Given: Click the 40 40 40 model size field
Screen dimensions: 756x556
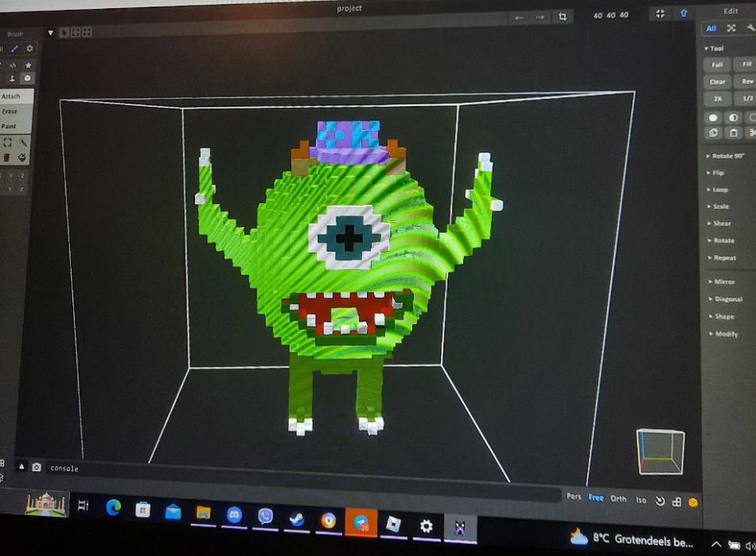Looking at the screenshot, I should point(611,16).
